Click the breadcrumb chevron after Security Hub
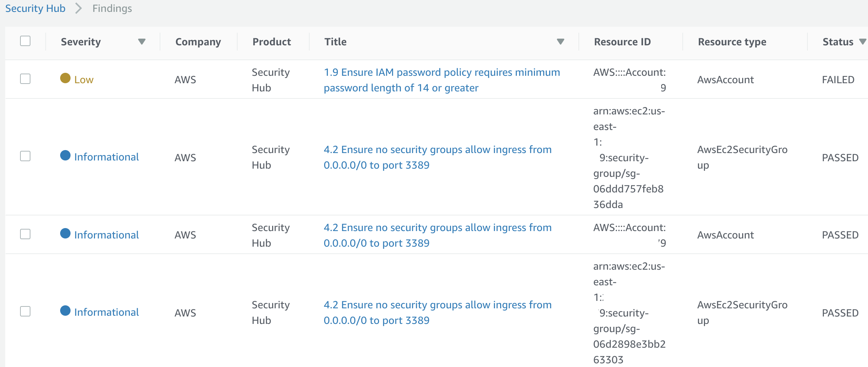The width and height of the screenshot is (868, 367). click(x=78, y=9)
